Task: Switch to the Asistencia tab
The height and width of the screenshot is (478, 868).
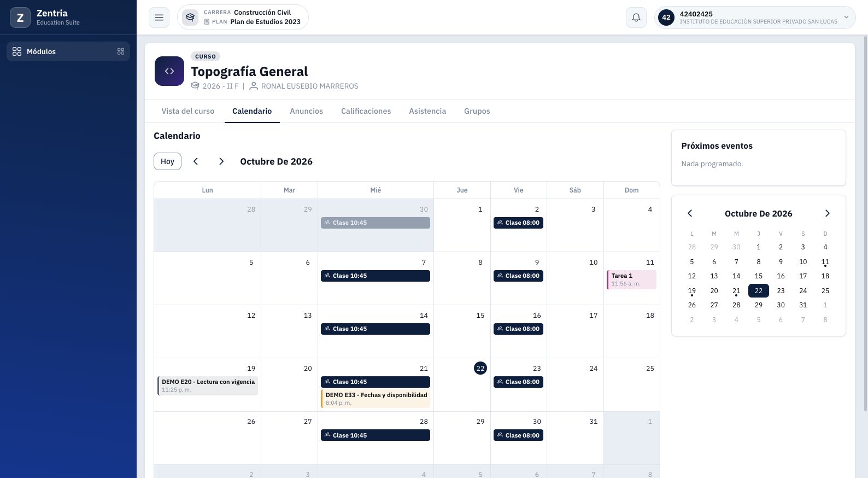Action: click(427, 111)
